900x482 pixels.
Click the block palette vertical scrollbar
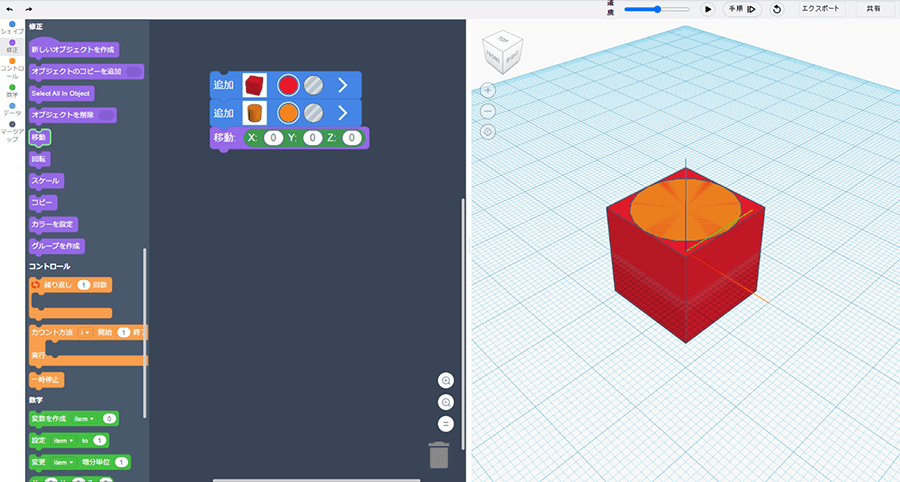(x=145, y=333)
